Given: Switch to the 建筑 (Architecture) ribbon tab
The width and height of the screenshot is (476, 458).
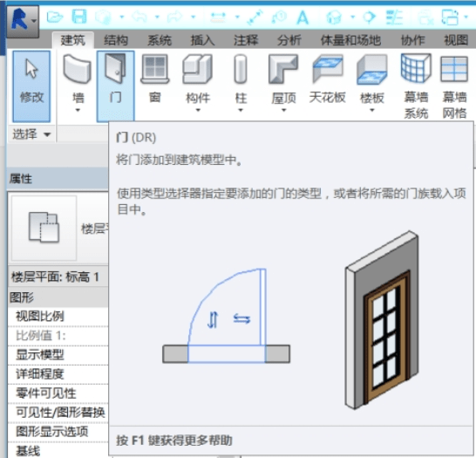Looking at the screenshot, I should (x=73, y=40).
